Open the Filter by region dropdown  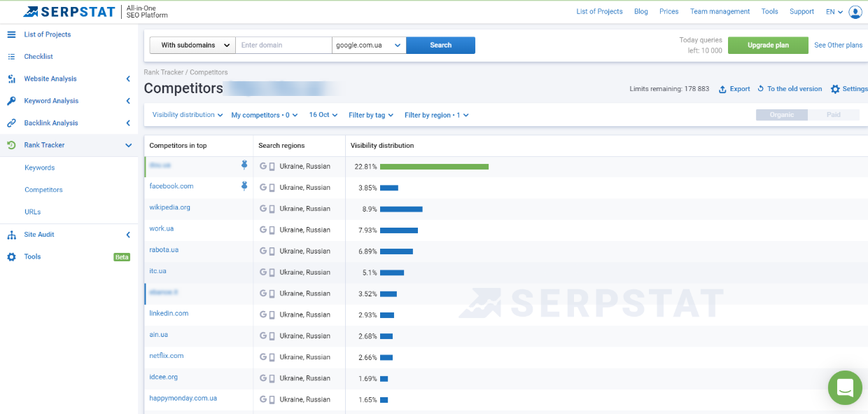point(437,115)
